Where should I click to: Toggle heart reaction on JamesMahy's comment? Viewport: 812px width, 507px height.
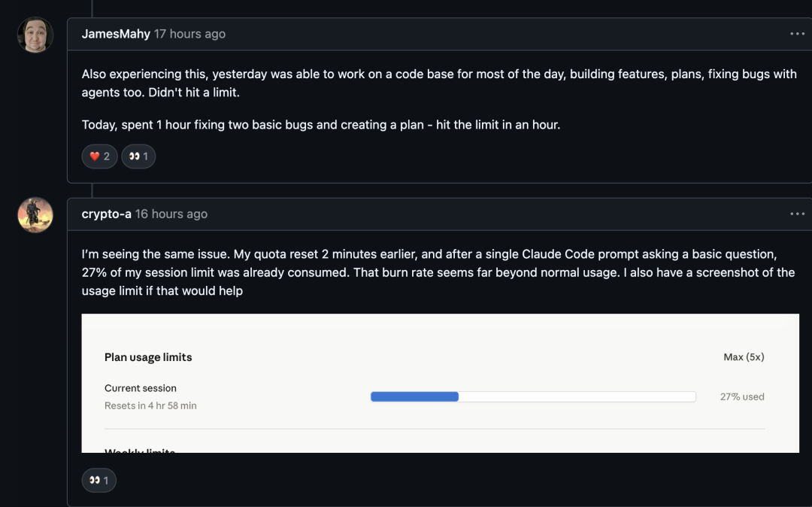point(99,156)
